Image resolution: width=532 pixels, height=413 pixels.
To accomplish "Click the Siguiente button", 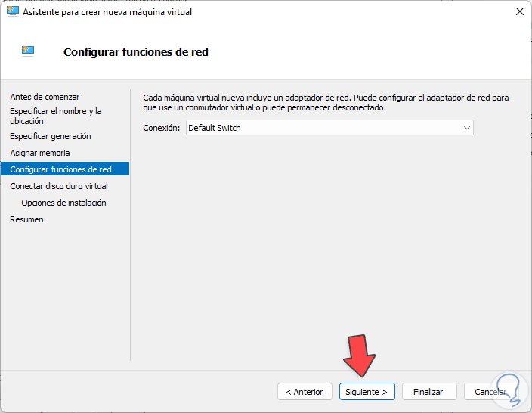I will (367, 392).
